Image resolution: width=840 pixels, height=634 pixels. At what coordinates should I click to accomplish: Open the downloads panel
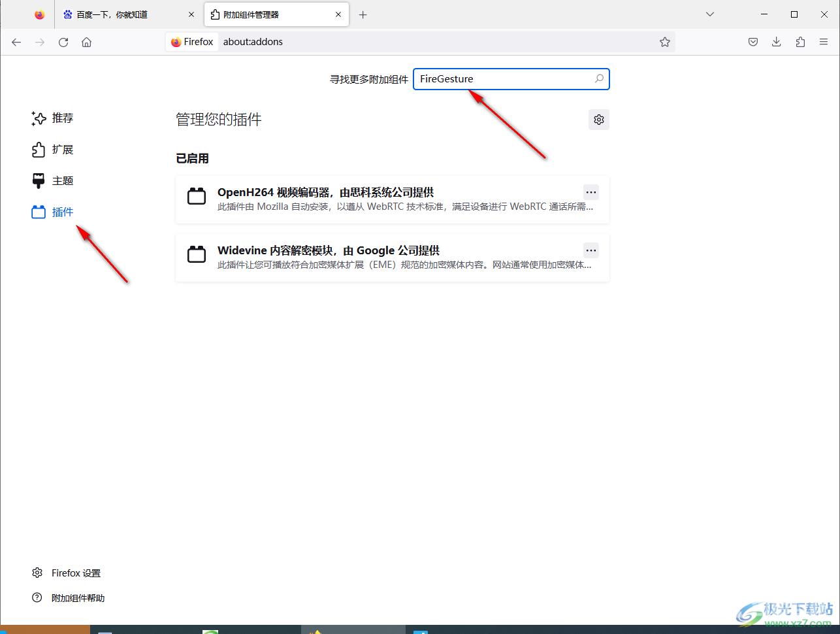pyautogui.click(x=777, y=42)
